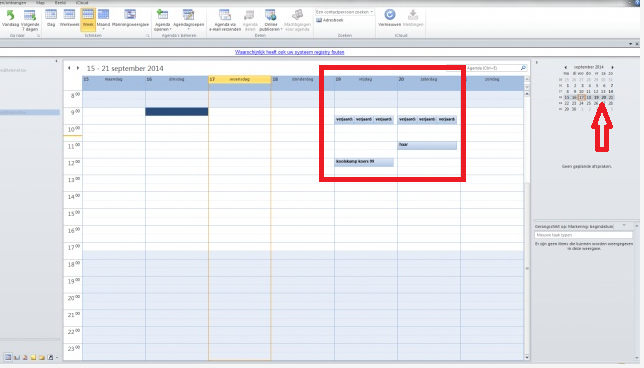Screen dimensions: 644x368
Task: Select 17 in the mini calendar
Action: click(582, 97)
